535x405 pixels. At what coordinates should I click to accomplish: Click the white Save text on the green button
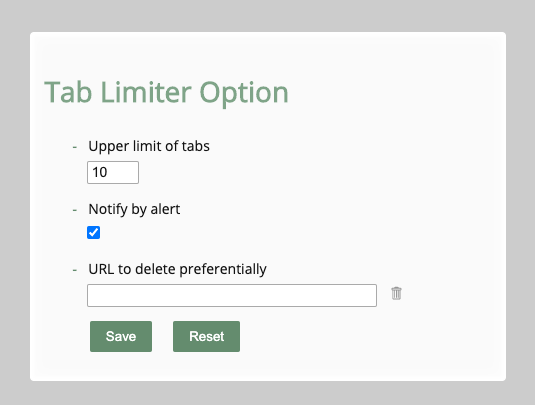pyautogui.click(x=121, y=336)
